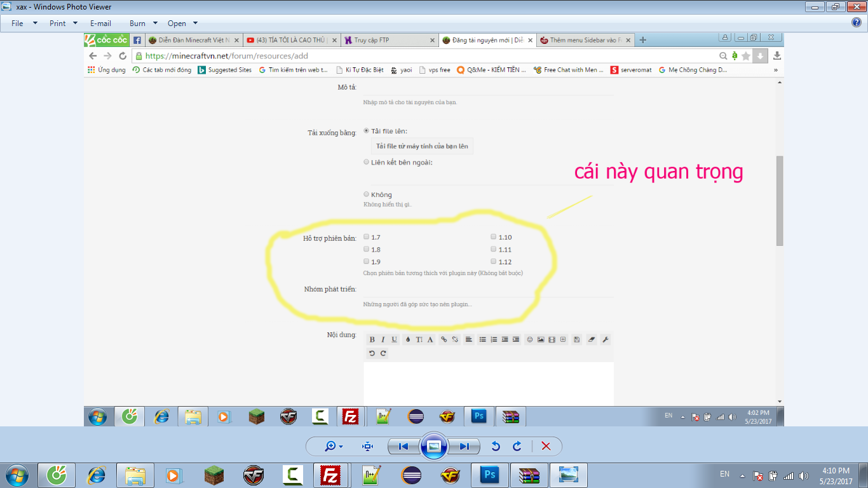Switch to the 'Diễn Đàn Minecraft Việt' tab
The height and width of the screenshot is (488, 868).
coord(193,40)
